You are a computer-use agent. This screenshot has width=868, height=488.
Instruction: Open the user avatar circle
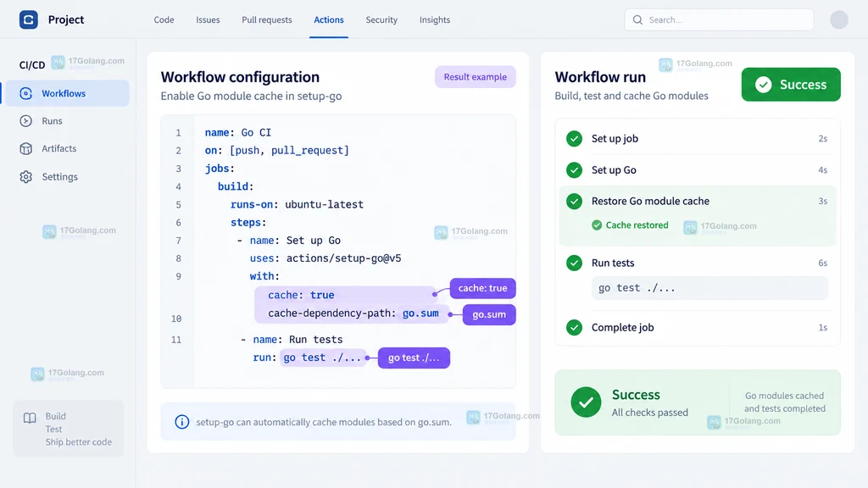838,19
